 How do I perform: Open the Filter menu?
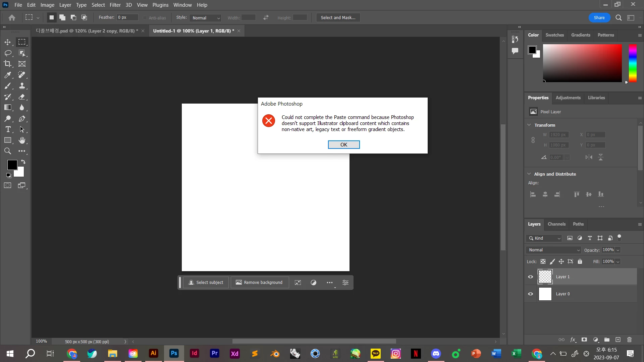115,5
